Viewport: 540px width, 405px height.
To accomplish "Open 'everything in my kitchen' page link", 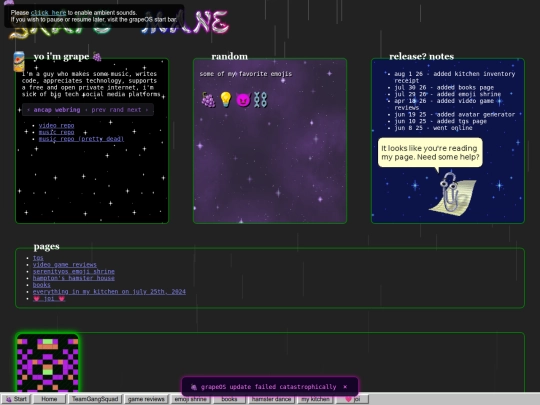I will click(109, 292).
